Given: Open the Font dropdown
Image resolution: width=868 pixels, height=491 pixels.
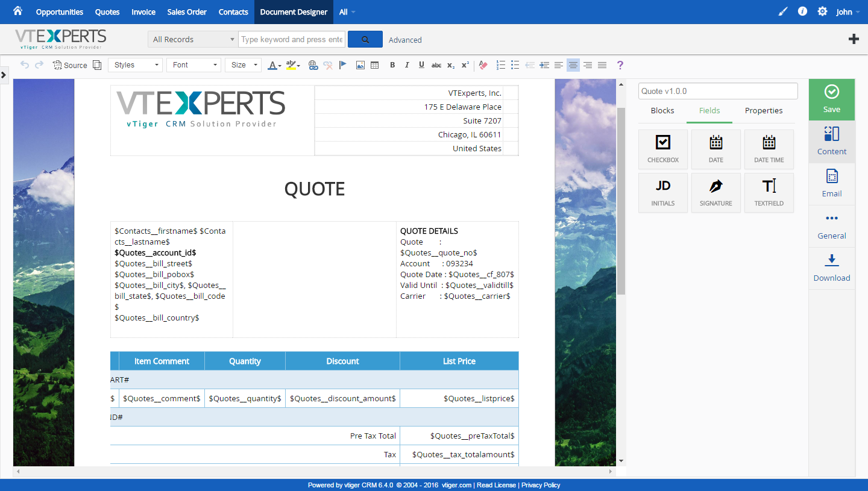Looking at the screenshot, I should 194,65.
